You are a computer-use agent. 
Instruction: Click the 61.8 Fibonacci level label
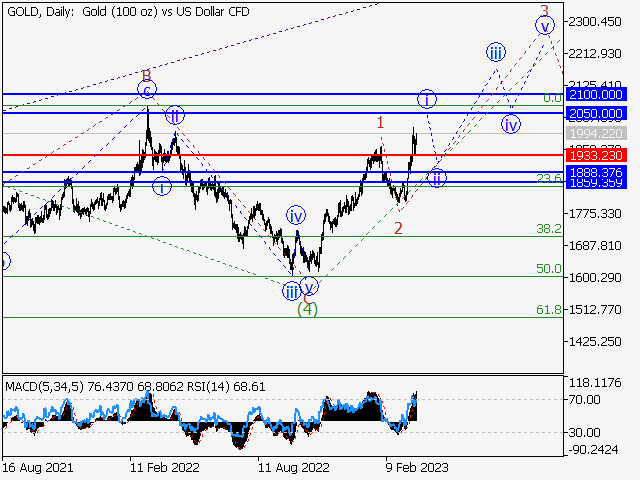548,310
